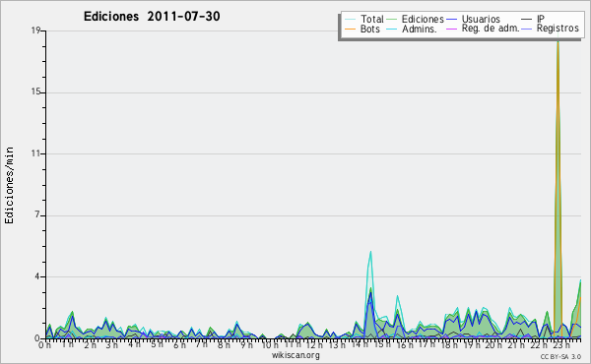Click the black IP legend line swatch
Screen dimensions: 591x364
[527, 20]
